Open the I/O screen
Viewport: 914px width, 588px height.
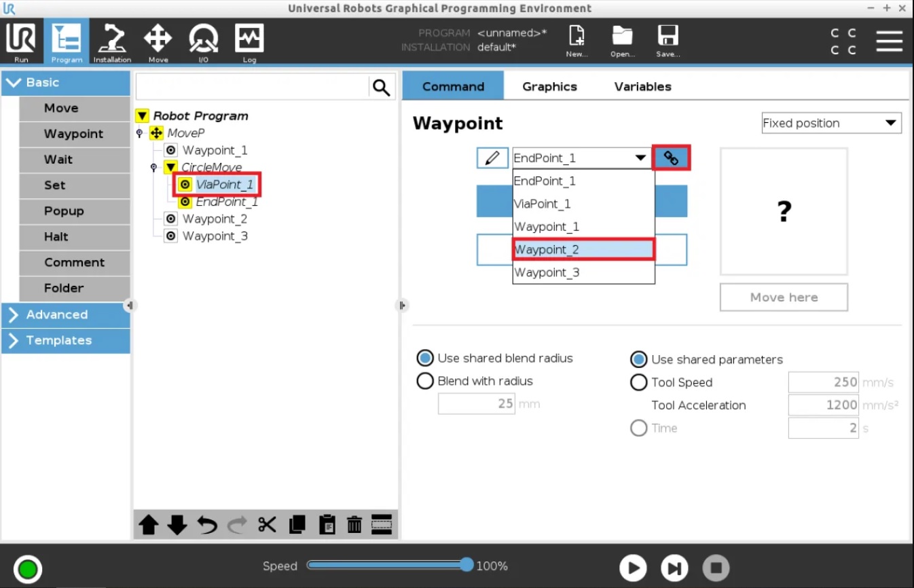(203, 42)
